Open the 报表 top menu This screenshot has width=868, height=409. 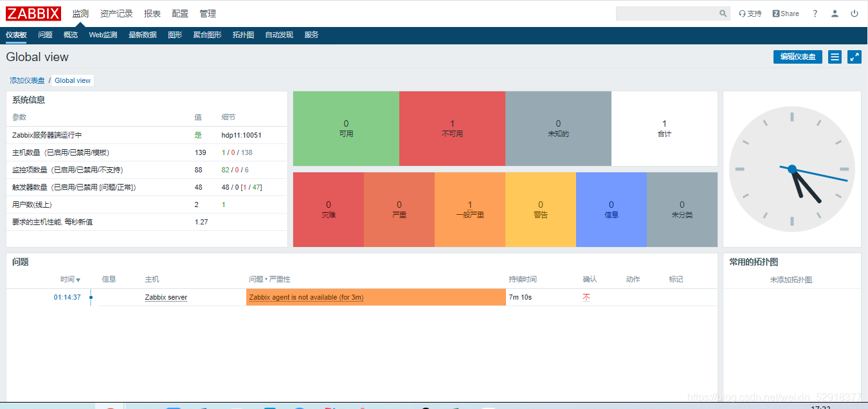tap(152, 14)
